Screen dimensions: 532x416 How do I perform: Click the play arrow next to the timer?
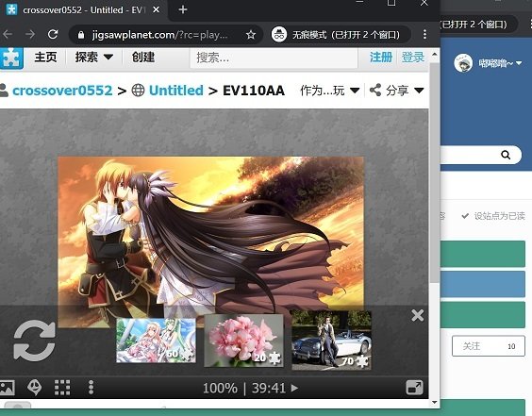tap(294, 388)
